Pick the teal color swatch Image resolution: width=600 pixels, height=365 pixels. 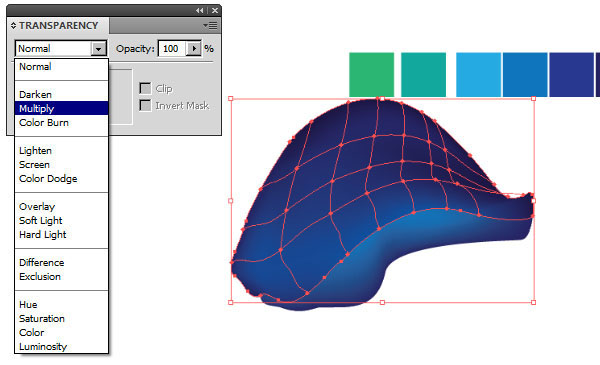(424, 75)
